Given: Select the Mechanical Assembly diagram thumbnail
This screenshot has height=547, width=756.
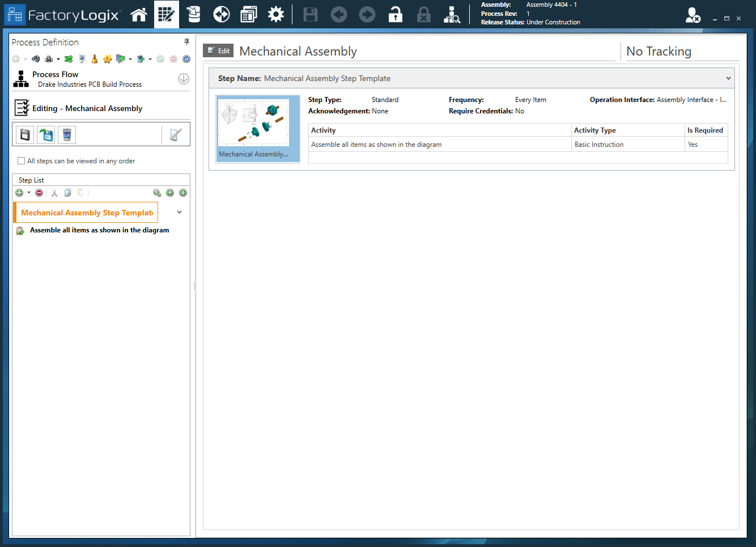Looking at the screenshot, I should pyautogui.click(x=258, y=128).
